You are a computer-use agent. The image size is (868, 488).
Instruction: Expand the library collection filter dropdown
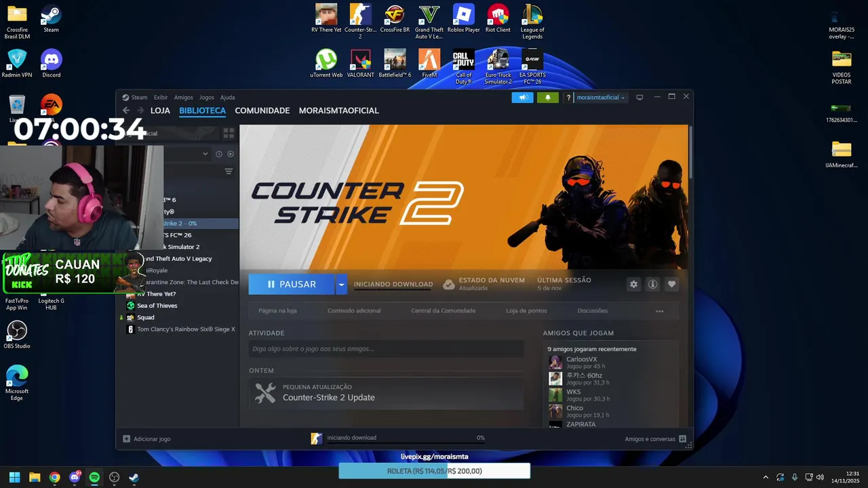[x=205, y=154]
